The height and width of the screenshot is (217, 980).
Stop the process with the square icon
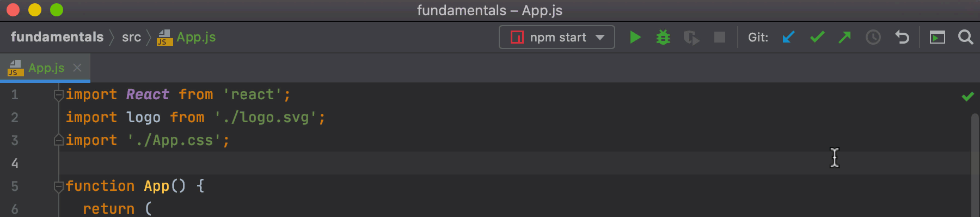[720, 37]
